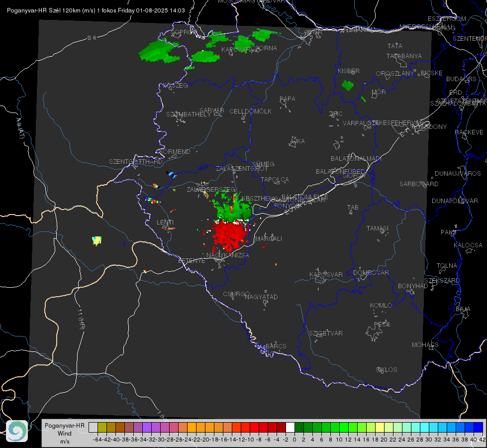The height and width of the screenshot is (448, 487).
Task: Click the NAGYATAD city label
Action: [x=261, y=297]
